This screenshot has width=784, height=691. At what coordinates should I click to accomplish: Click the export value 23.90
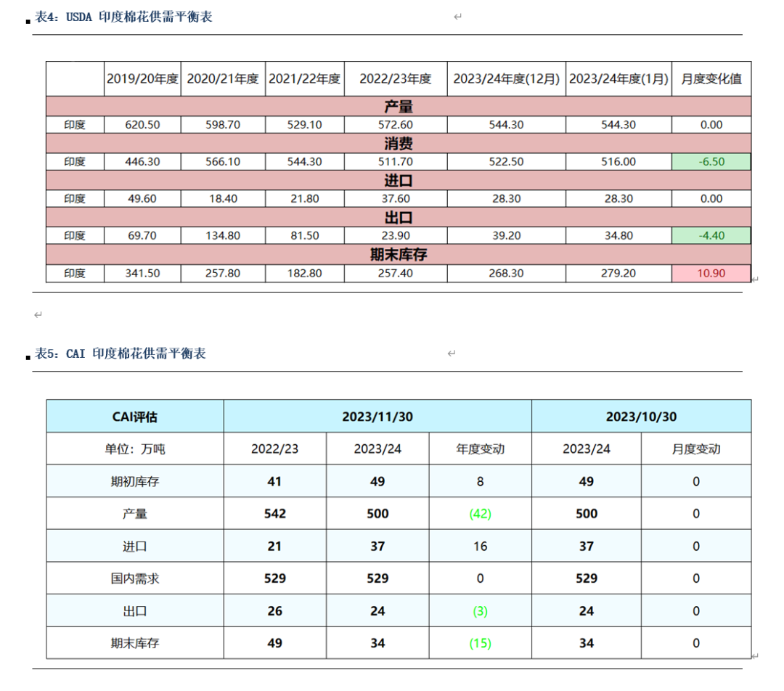(x=396, y=235)
